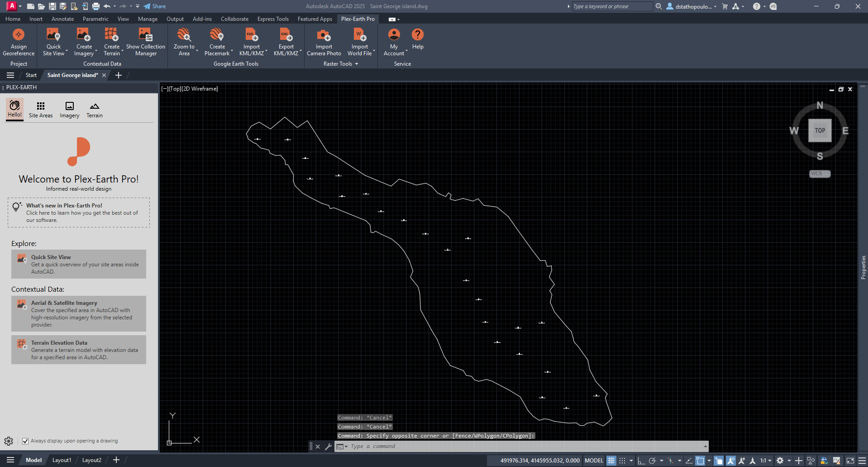Open Show Collection Manager
This screenshot has height=467, width=868.
[146, 42]
